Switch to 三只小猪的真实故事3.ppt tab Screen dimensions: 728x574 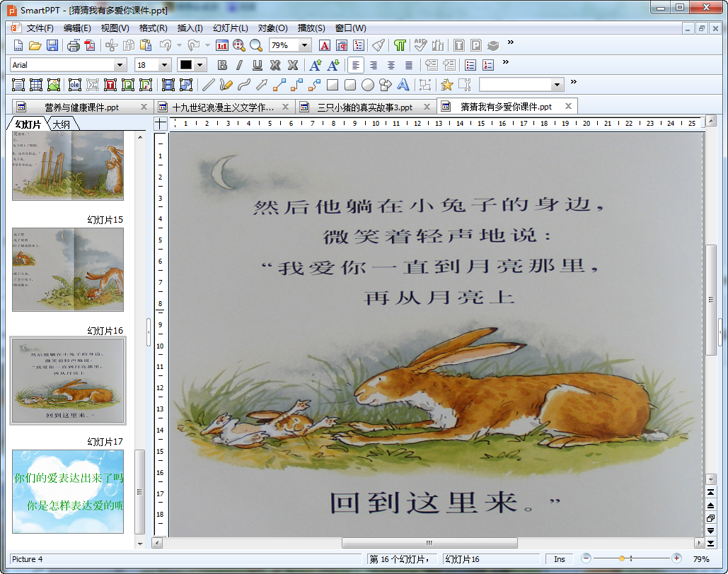pos(364,107)
